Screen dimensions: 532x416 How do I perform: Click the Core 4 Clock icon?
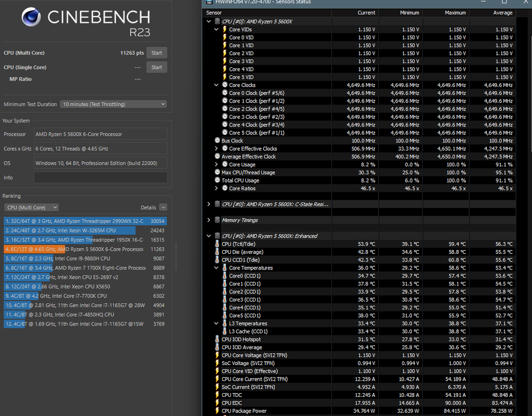pyautogui.click(x=225, y=124)
